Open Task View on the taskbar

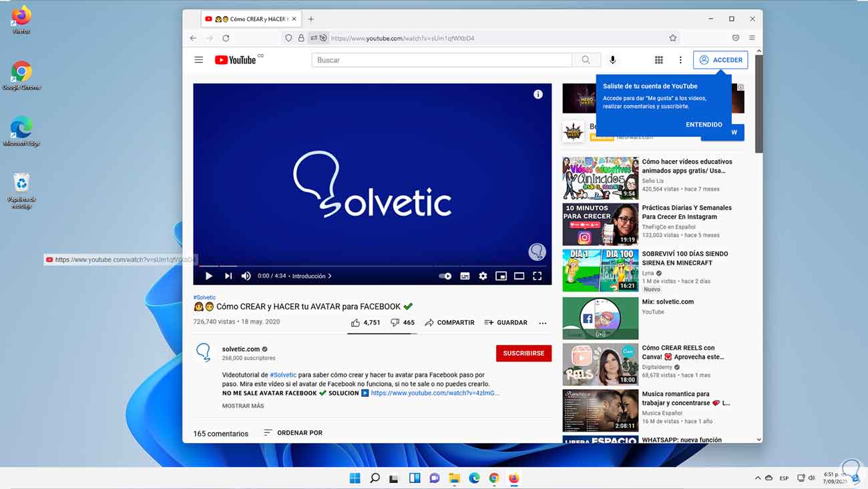point(395,478)
